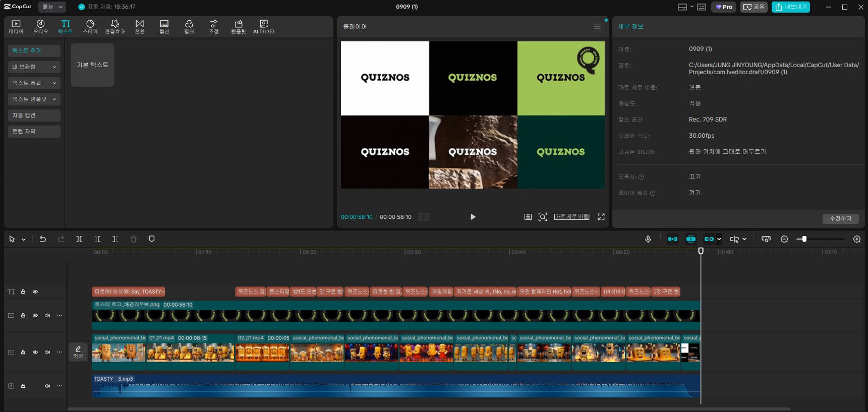Screen dimensions: 868x412
Task: Select 자동 캡션 in the sidebar
Action: click(x=34, y=115)
